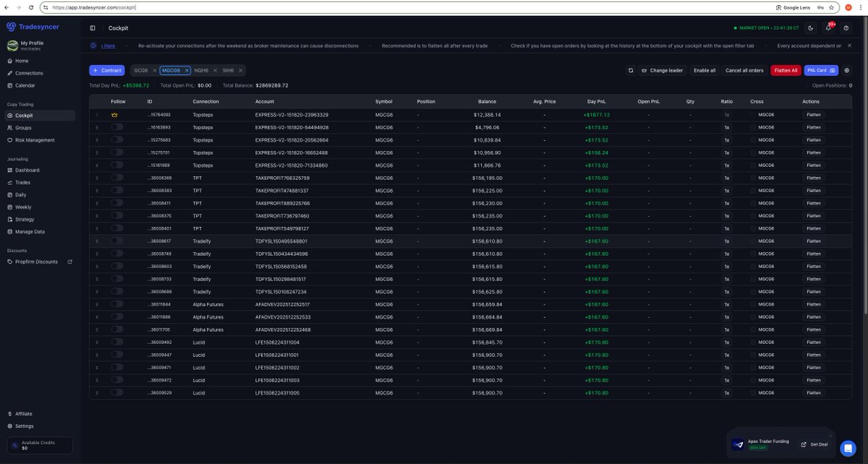
Task: Open notifications bell with 99+ badge
Action: 828,28
